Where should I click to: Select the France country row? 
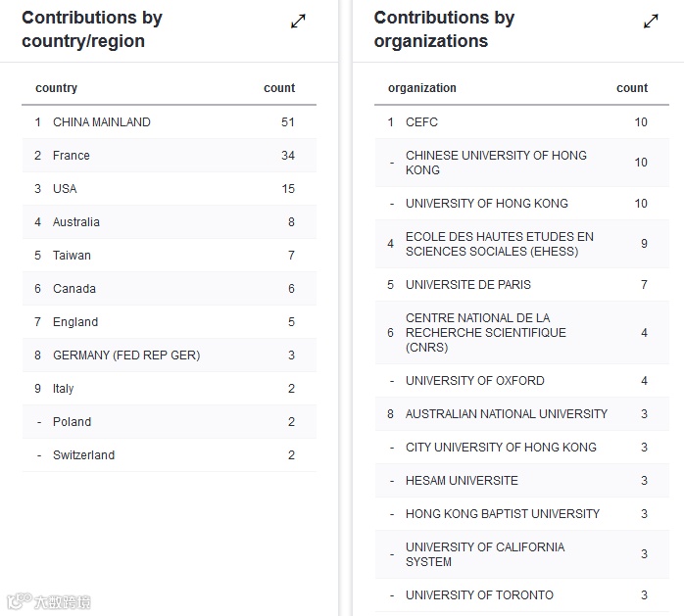(71, 156)
